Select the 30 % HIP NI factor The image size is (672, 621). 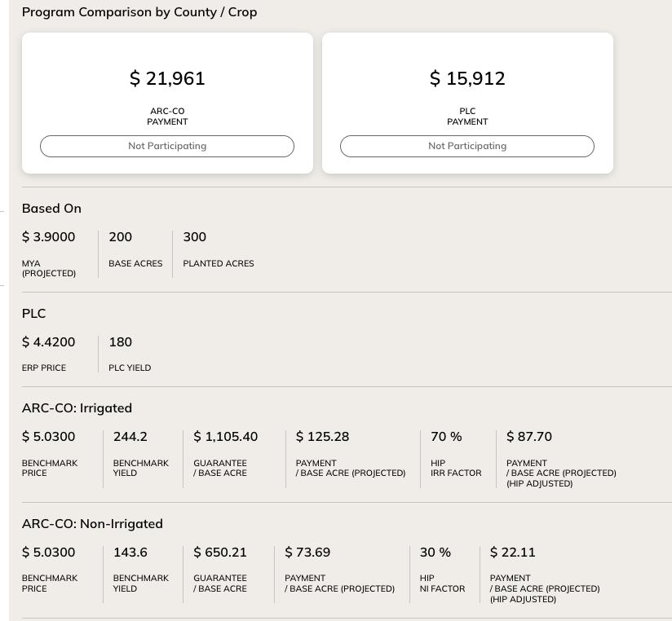click(x=435, y=553)
